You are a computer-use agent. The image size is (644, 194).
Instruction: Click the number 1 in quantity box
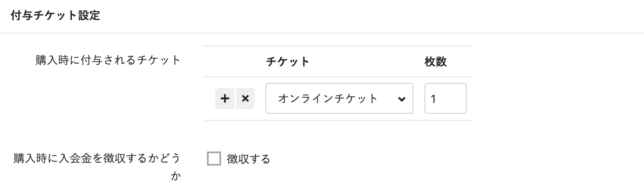[433, 99]
